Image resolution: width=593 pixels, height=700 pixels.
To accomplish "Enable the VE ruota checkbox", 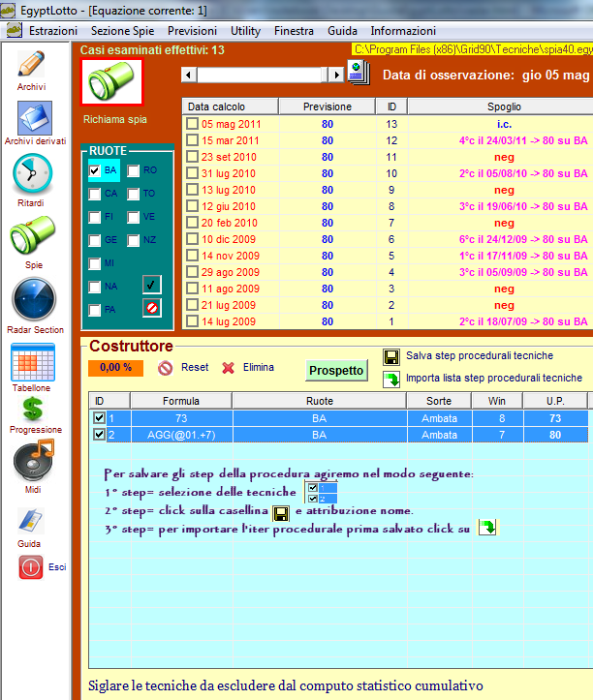I will [x=133, y=217].
